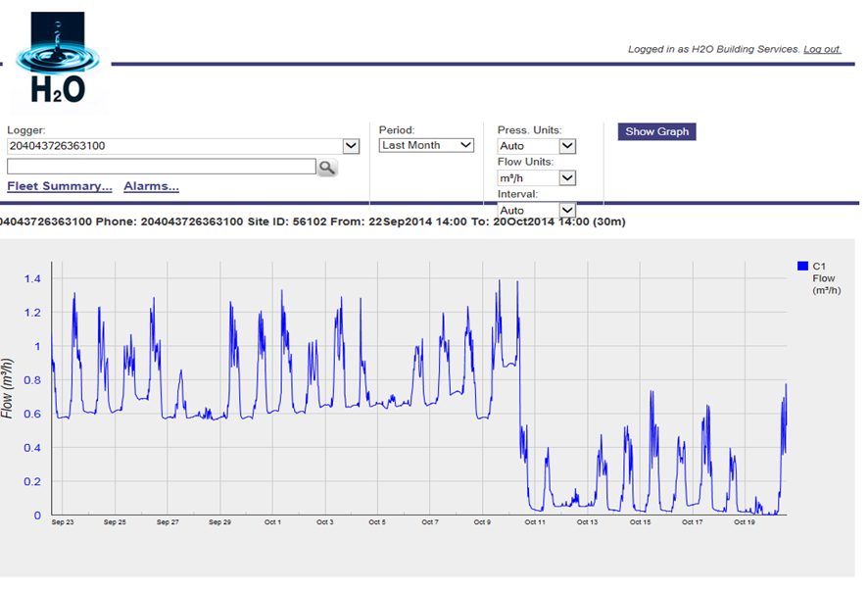Click the blue C1 legend swatch
Image resolution: width=868 pixels, height=590 pixels.
pos(802,266)
